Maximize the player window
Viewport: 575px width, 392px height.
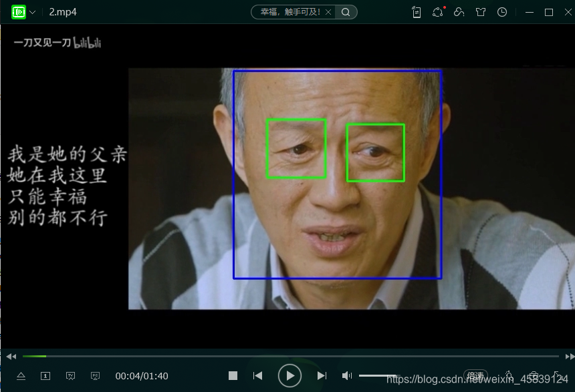click(x=549, y=12)
